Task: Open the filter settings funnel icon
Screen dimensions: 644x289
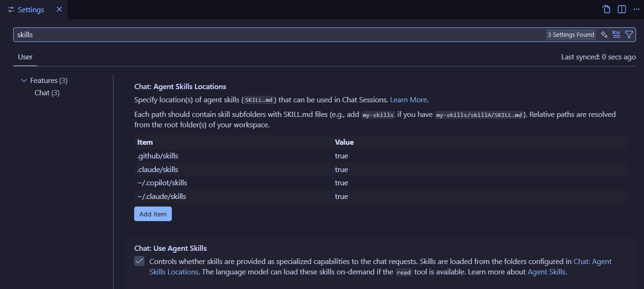Action: [629, 34]
